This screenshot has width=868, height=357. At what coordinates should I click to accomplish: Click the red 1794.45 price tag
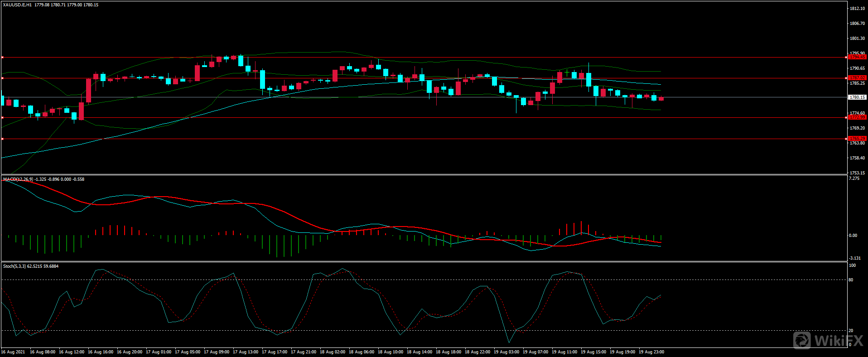[857, 57]
